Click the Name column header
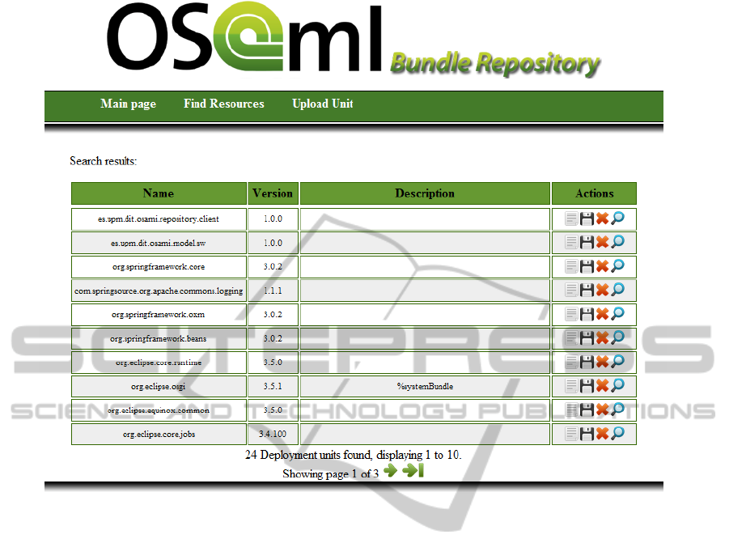The image size is (729, 560). 159,193
